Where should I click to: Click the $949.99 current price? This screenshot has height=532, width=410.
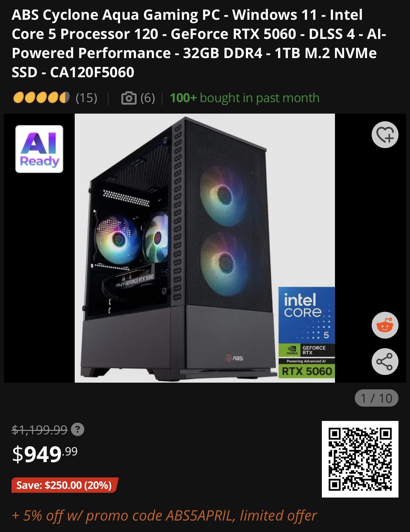(x=45, y=454)
